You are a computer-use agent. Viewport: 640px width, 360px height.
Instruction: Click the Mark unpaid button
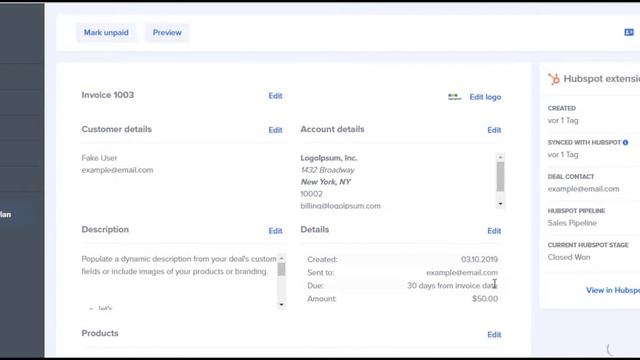106,33
